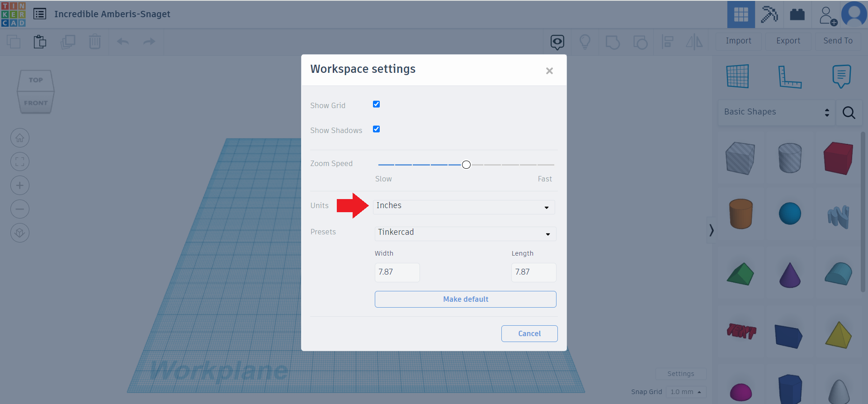This screenshot has width=868, height=404.
Task: Select the yellow Pyramid shape
Action: [x=839, y=334]
